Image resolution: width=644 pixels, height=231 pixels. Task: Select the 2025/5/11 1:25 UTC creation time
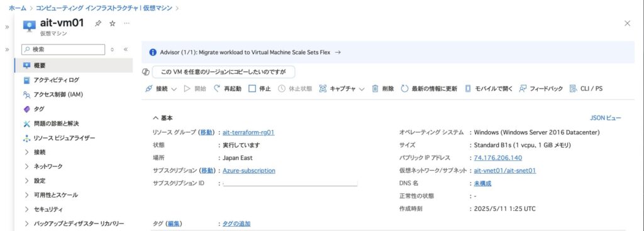(504, 208)
